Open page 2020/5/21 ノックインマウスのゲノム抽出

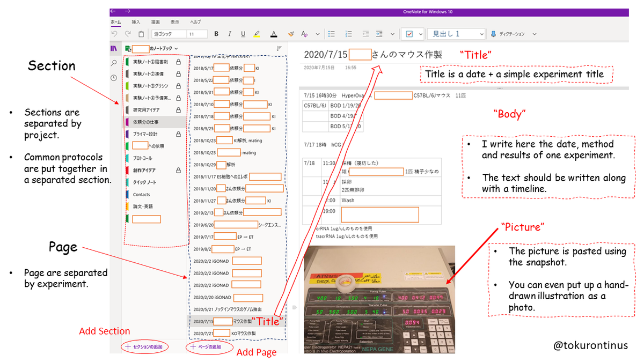tap(236, 309)
